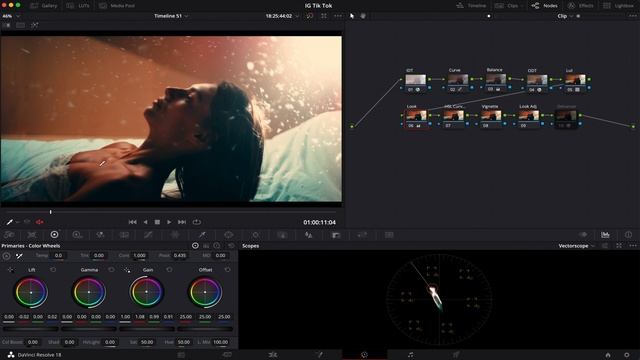Image resolution: width=640 pixels, height=360 pixels.
Task: Select the arrow pointer tool in node editor
Action: [352, 16]
